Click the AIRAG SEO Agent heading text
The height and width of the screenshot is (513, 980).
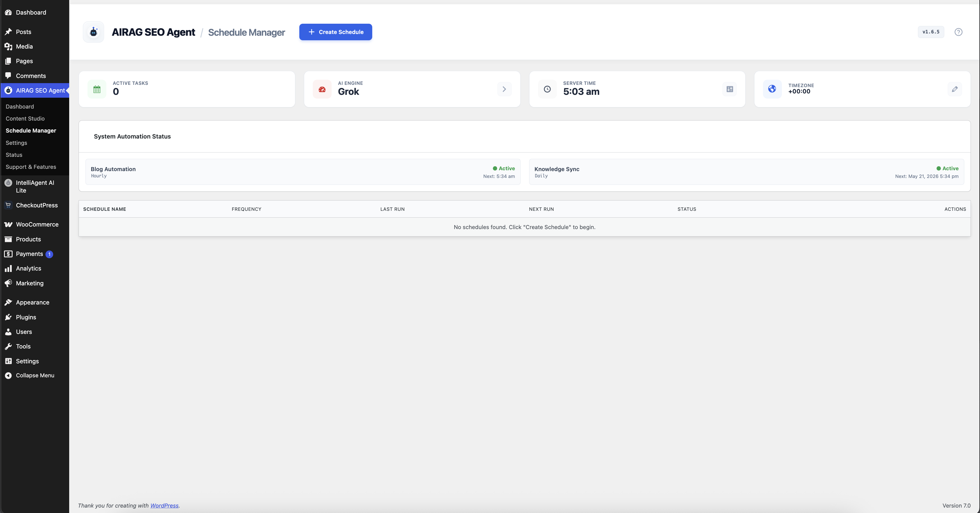[x=153, y=32]
